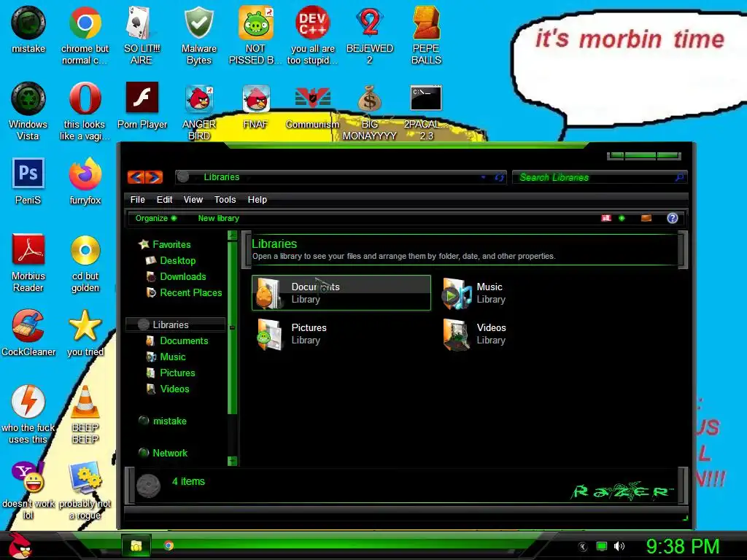Open the 'NOT PISSED B...' pig icon

tap(255, 35)
